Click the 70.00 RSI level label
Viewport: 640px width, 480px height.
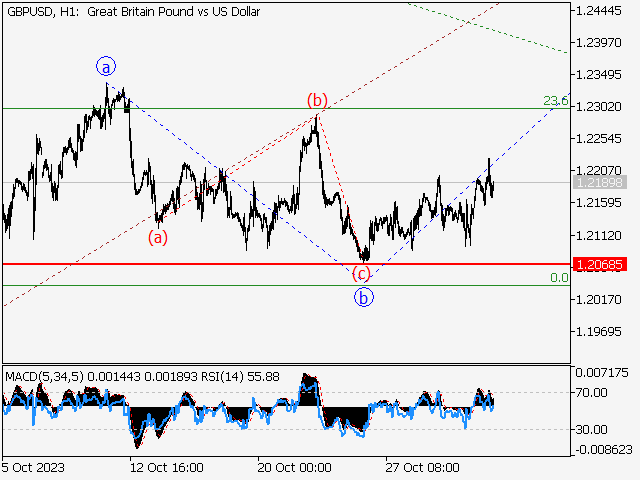pos(591,393)
